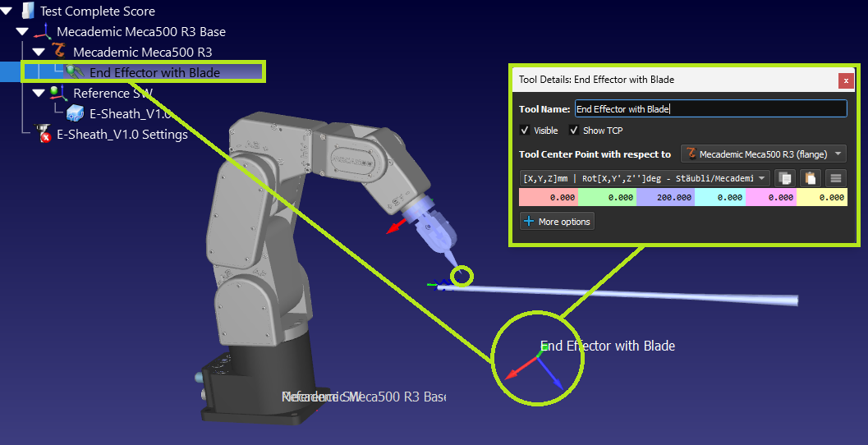Image resolution: width=868 pixels, height=445 pixels.
Task: Open the Meca500 R3 (flange) reference dropdown
Action: (x=764, y=154)
